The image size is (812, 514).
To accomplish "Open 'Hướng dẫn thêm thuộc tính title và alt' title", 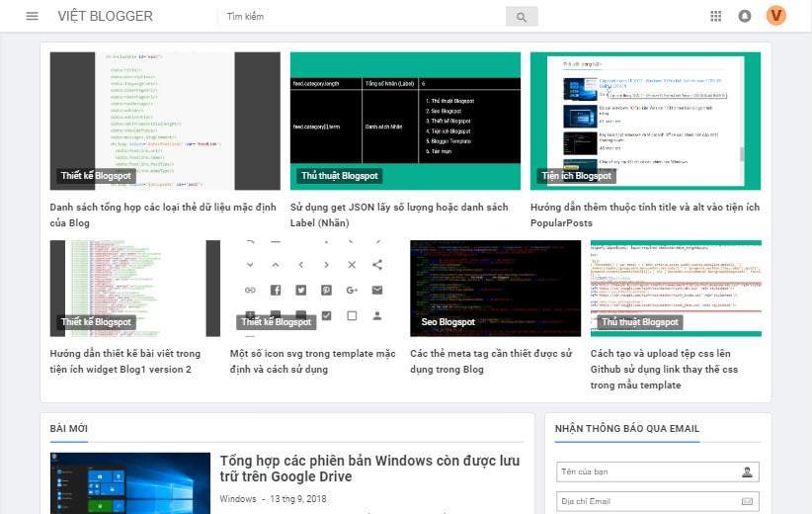I will [645, 215].
